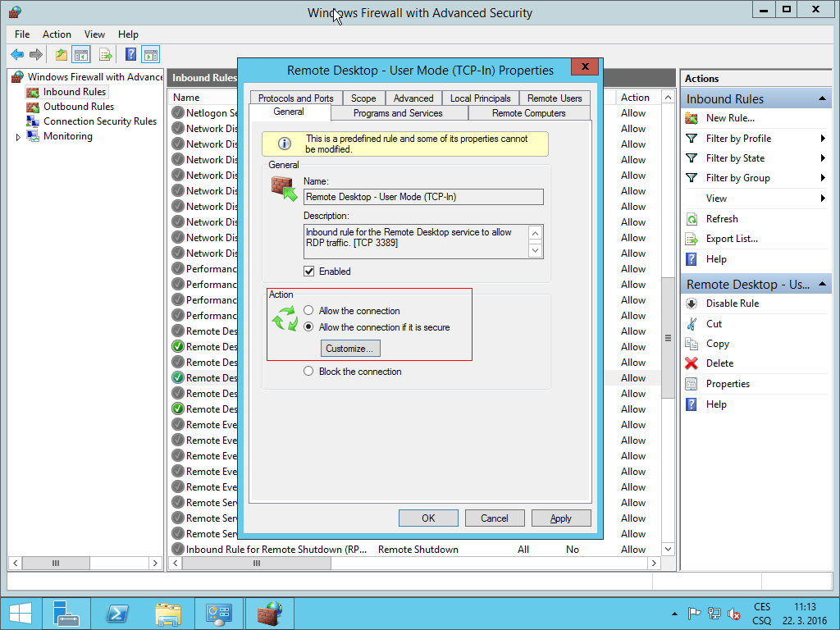This screenshot has height=630, width=840.
Task: Click the Help toolbar question mark icon
Action: click(130, 54)
